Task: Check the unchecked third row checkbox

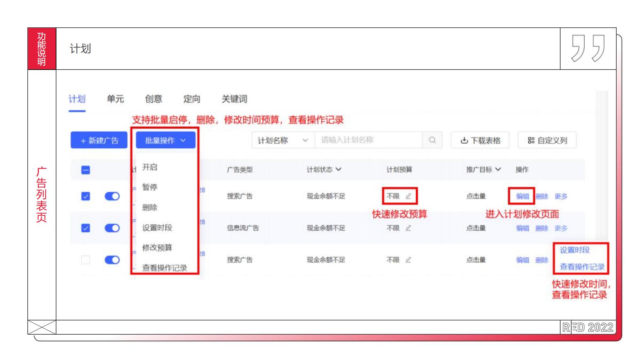Action: [x=86, y=260]
